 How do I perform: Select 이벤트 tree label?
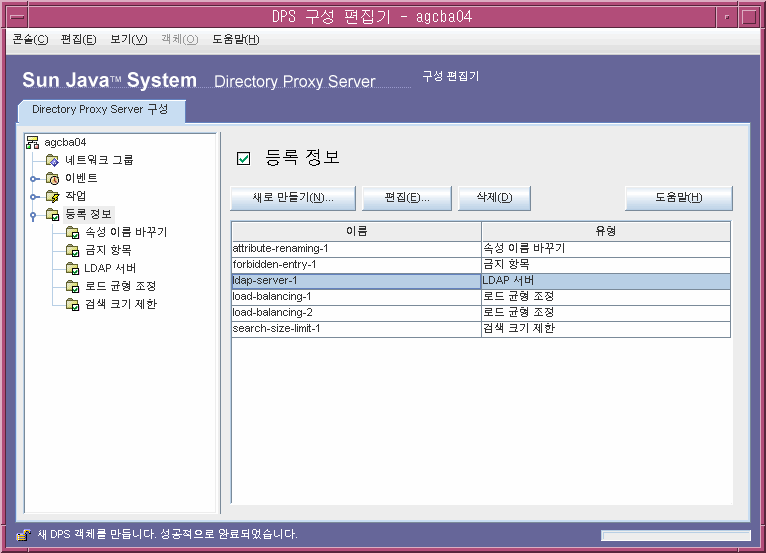[x=81, y=178]
